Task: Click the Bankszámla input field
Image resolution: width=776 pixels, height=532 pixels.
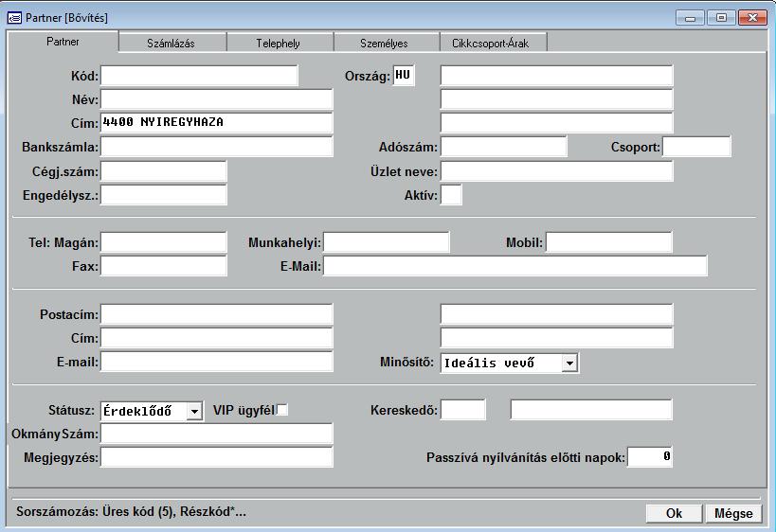Action: 217,147
